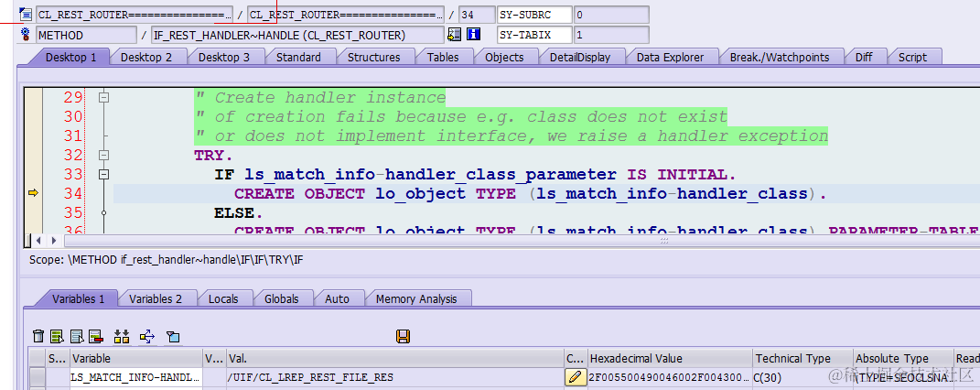Click the list icon with red bar
The height and width of the screenshot is (390, 980).
tap(96, 337)
